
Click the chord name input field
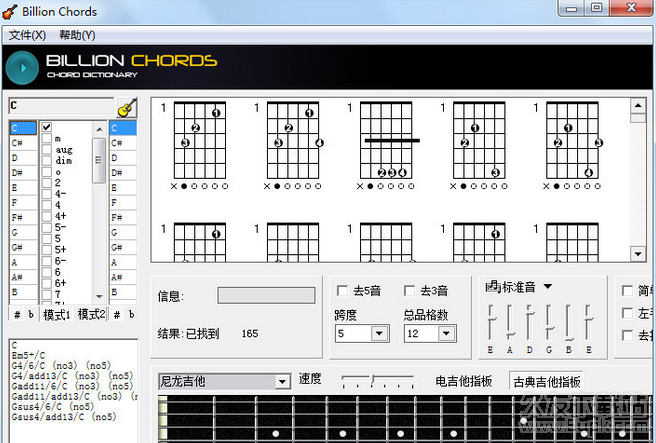(61, 106)
